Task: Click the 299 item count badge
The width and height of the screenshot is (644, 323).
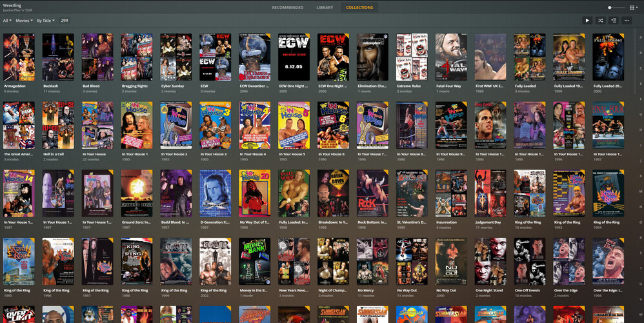Action: click(x=64, y=21)
